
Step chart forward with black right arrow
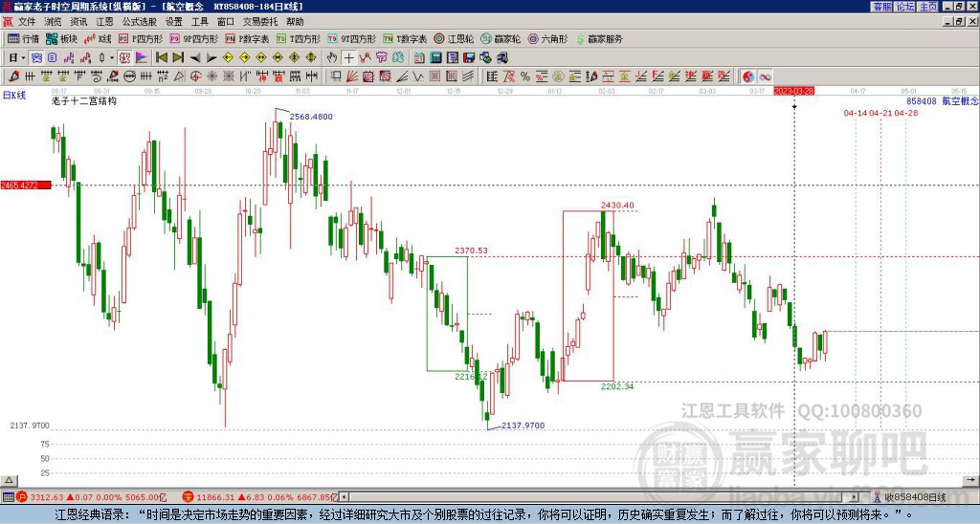coord(212,57)
